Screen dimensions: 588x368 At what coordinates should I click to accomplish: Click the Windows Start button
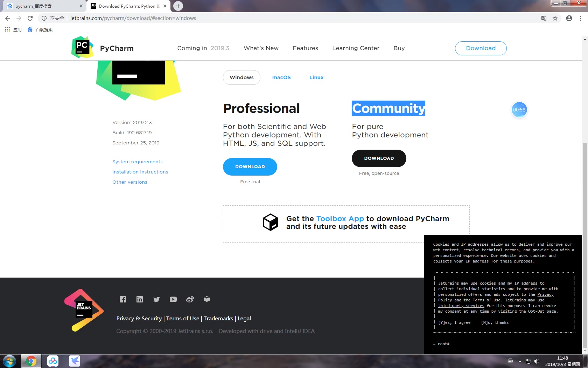9,361
